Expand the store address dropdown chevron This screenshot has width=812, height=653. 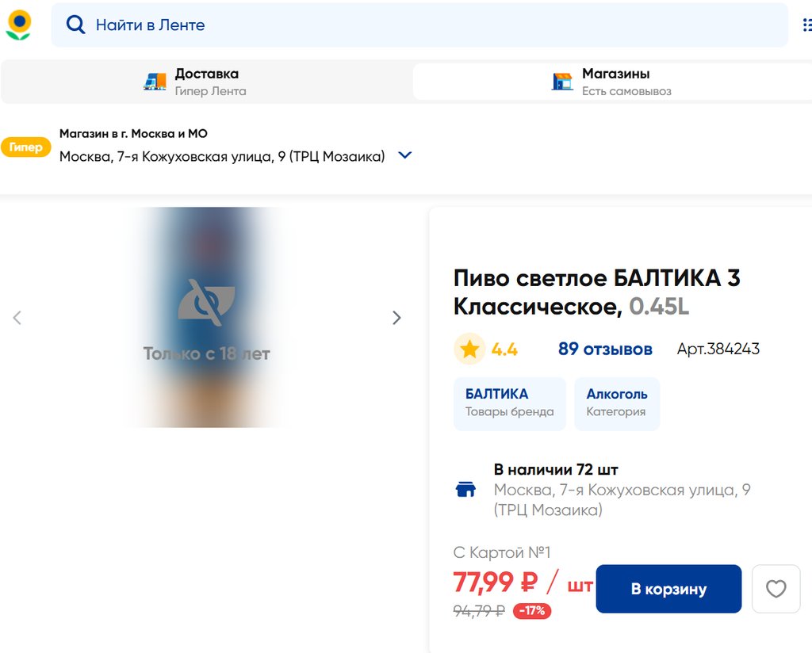click(404, 155)
